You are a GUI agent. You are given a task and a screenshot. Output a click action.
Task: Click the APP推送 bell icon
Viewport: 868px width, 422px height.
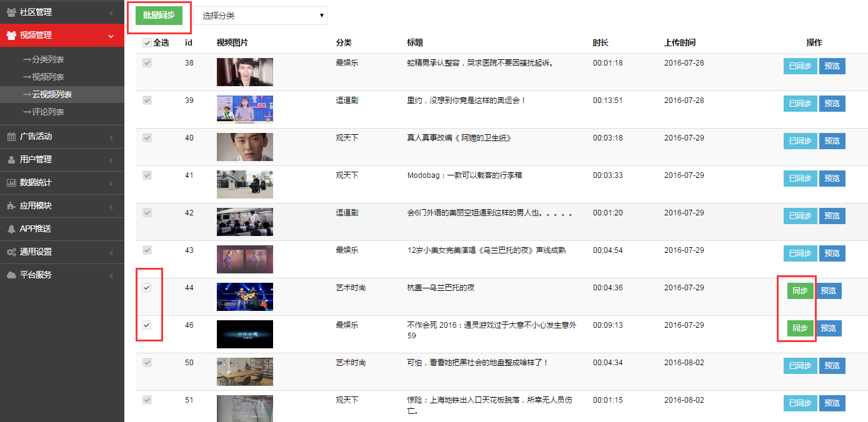click(11, 229)
